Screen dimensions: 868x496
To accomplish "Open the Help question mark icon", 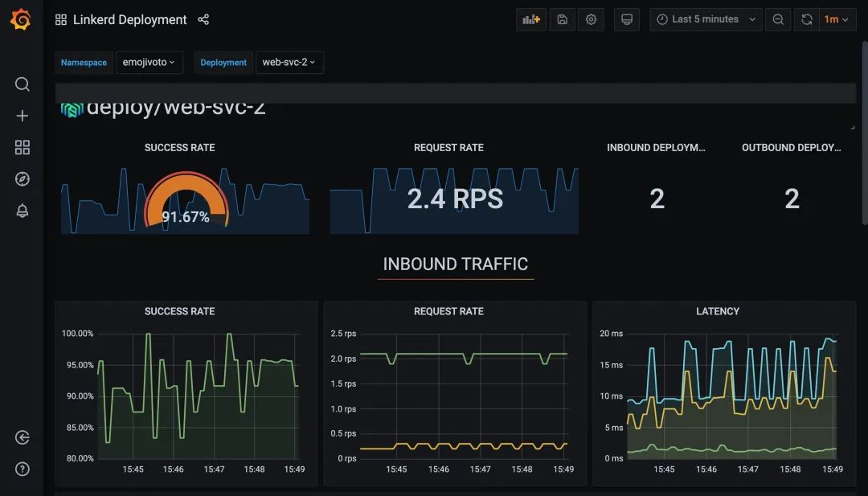I will coord(23,469).
